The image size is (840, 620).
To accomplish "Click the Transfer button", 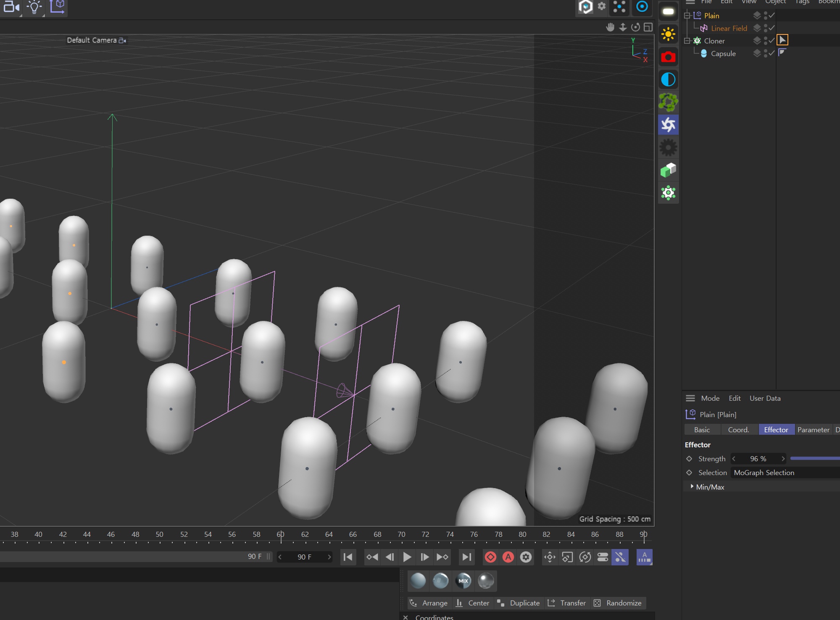I will 567,603.
